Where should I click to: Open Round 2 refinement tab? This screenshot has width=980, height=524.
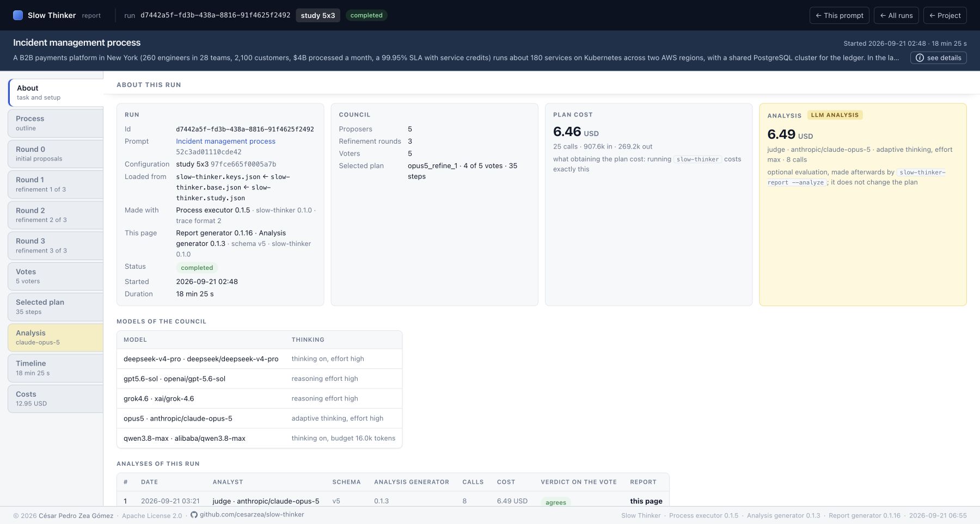point(56,215)
